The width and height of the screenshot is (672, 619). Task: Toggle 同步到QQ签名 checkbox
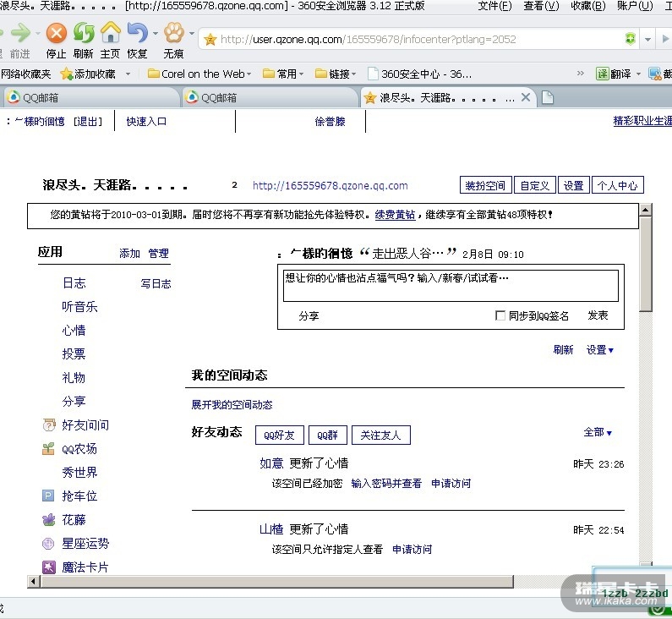click(x=500, y=315)
